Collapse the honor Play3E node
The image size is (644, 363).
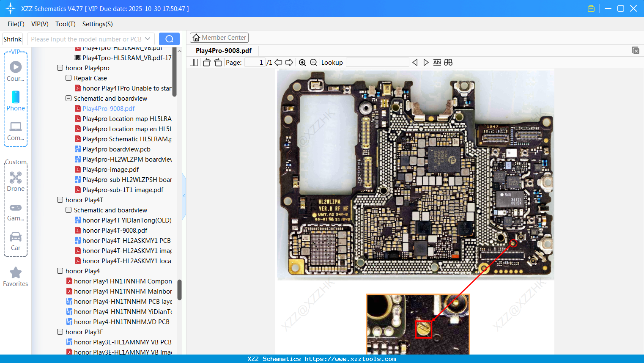click(60, 332)
